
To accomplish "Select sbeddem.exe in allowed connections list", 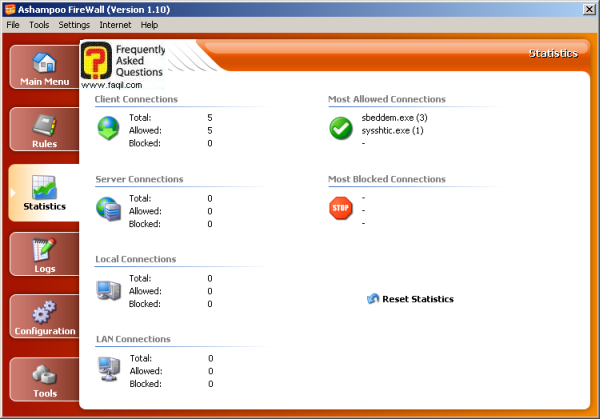I will (x=394, y=117).
